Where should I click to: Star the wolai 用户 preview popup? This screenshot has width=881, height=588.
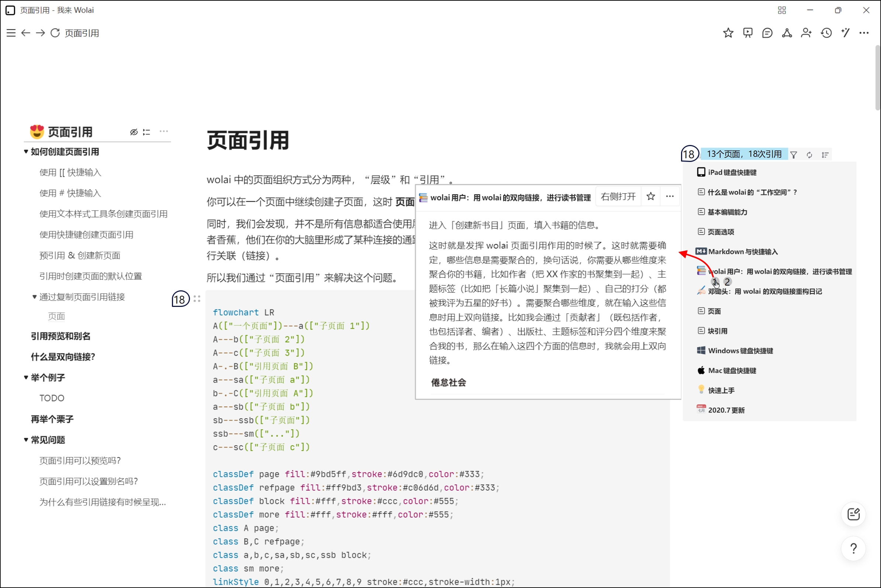pyautogui.click(x=651, y=196)
